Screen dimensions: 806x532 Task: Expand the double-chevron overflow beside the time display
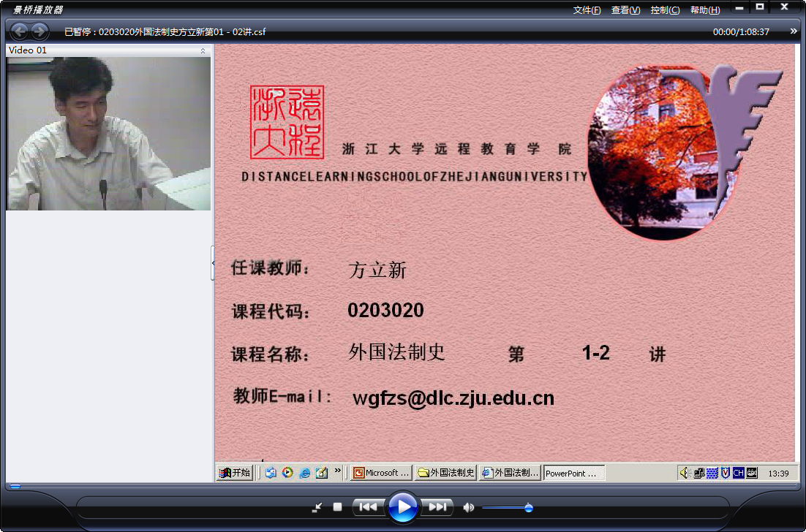click(x=794, y=31)
